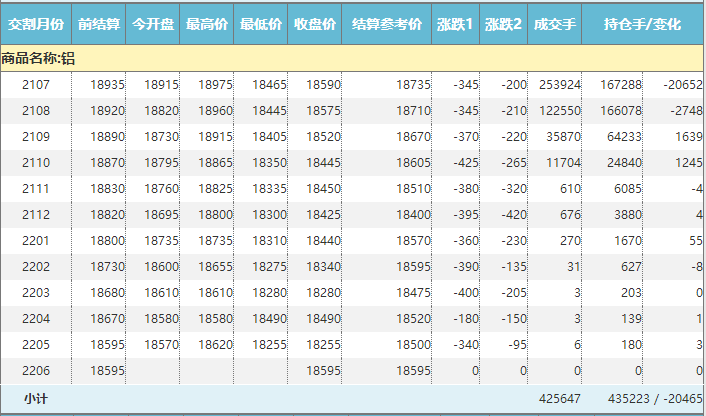Click the 2112 delivery month row label
This screenshot has height=416, width=706.
click(x=36, y=215)
